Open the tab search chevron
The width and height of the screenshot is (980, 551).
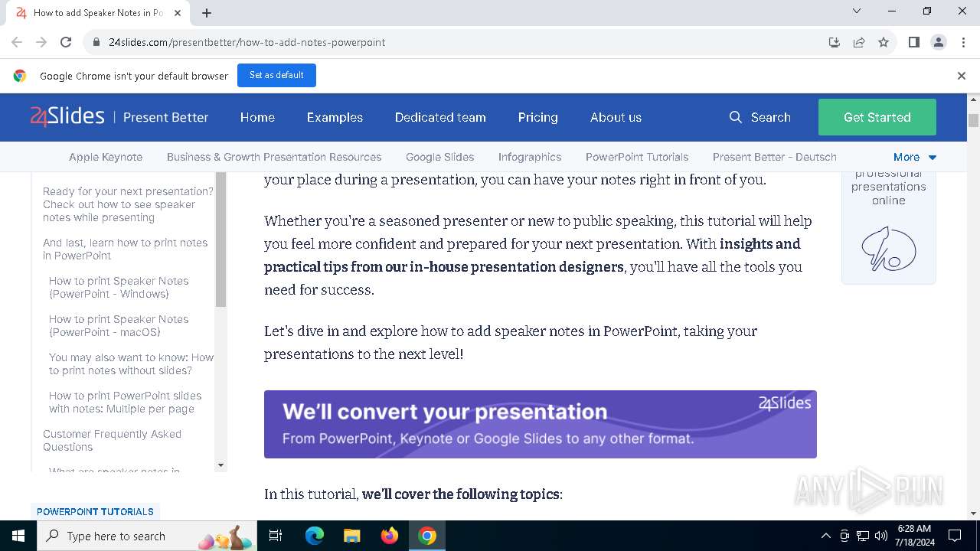857,11
